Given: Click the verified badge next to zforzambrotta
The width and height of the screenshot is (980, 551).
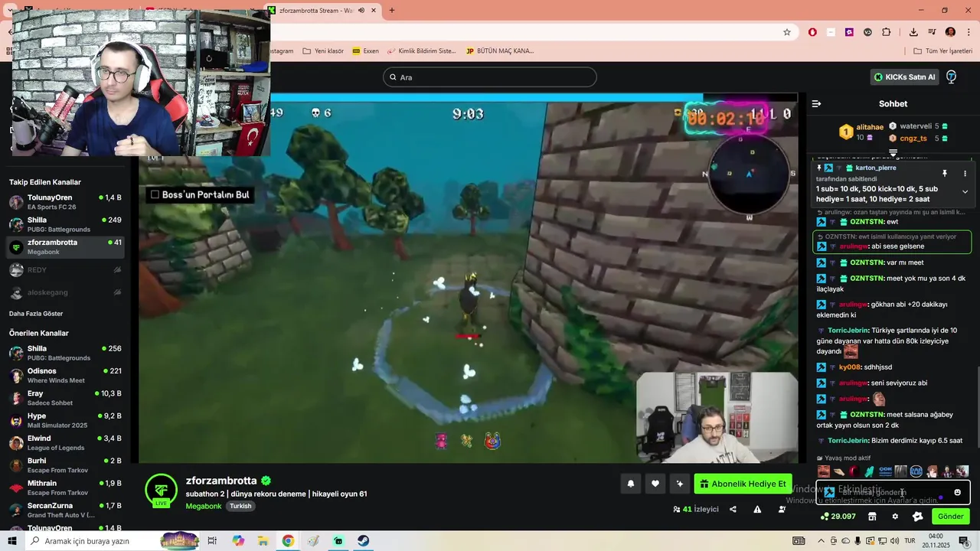Looking at the screenshot, I should pyautogui.click(x=266, y=481).
